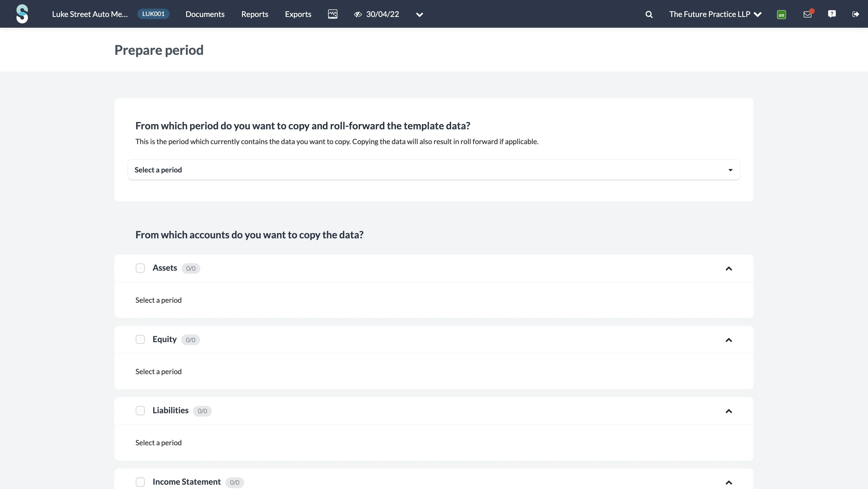
Task: Open The Future Practice LLP firm dropdown
Action: pos(715,14)
